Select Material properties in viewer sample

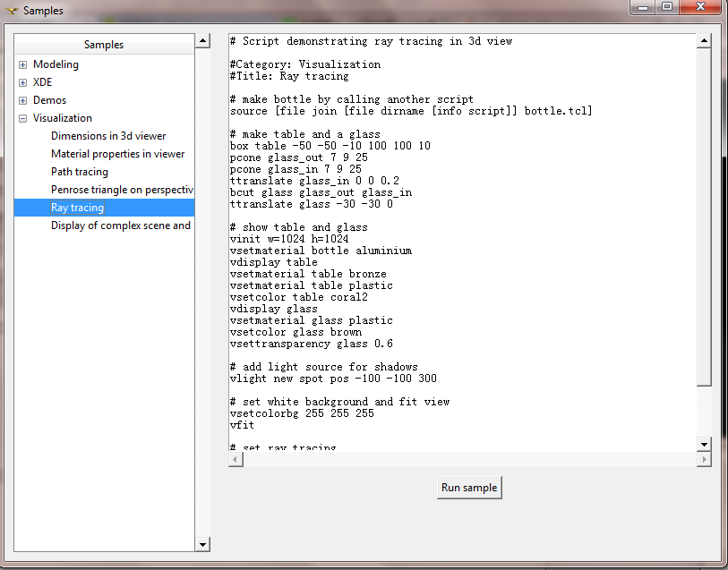pyautogui.click(x=117, y=154)
